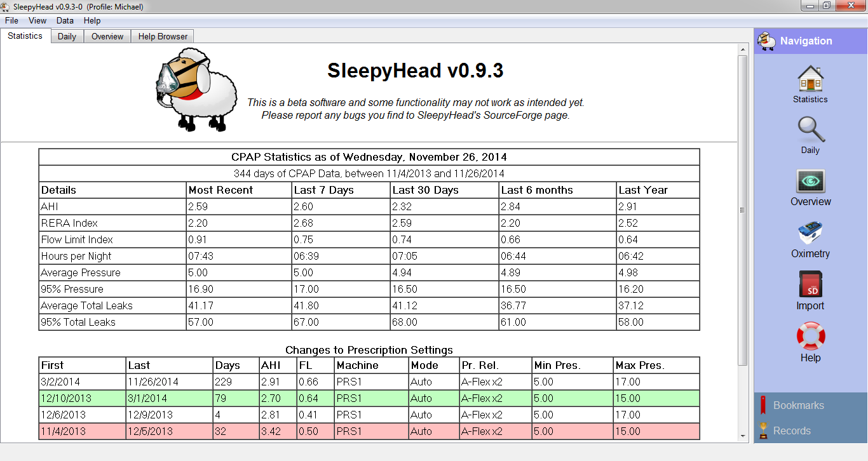Click the Navigation panel header

click(811, 41)
